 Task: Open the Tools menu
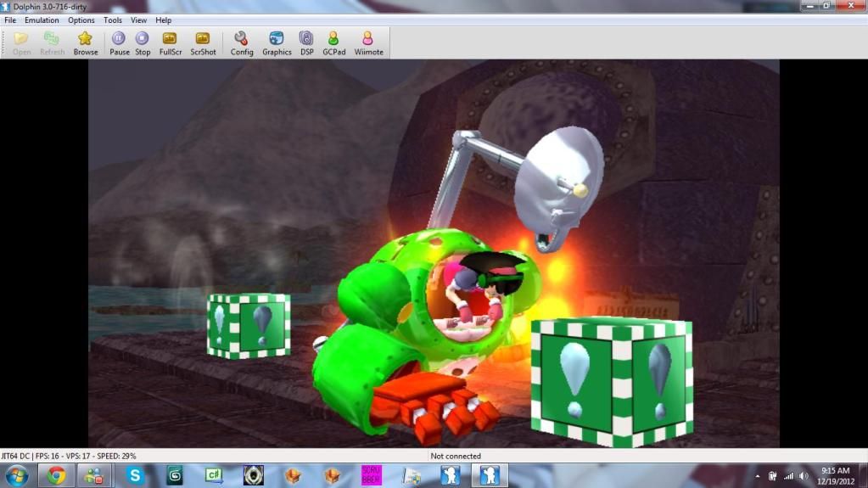(112, 20)
